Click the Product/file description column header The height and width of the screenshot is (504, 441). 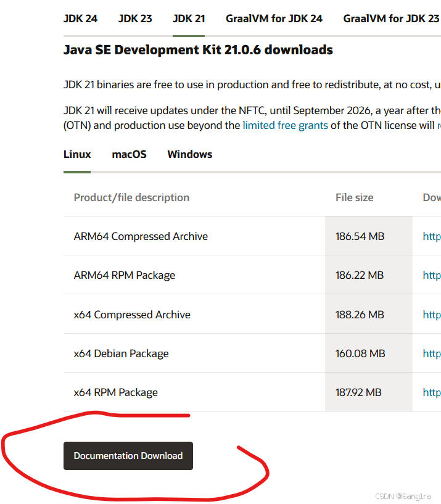click(x=131, y=197)
